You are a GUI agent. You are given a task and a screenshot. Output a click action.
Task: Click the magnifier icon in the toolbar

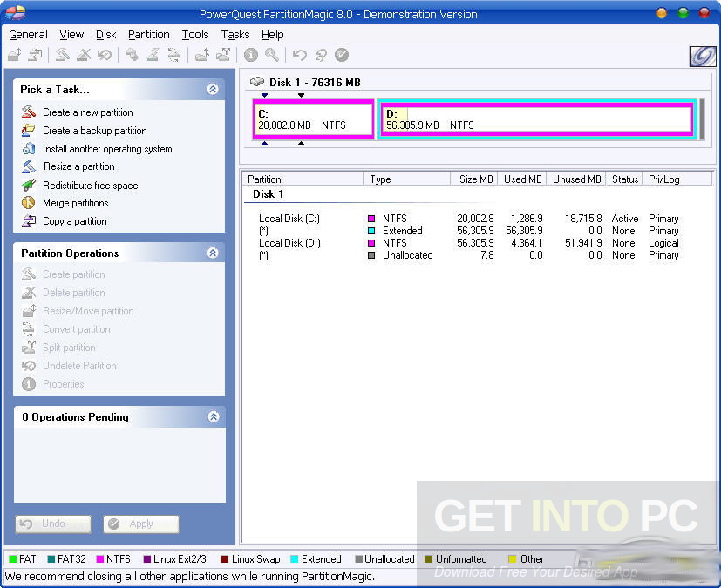click(272, 55)
